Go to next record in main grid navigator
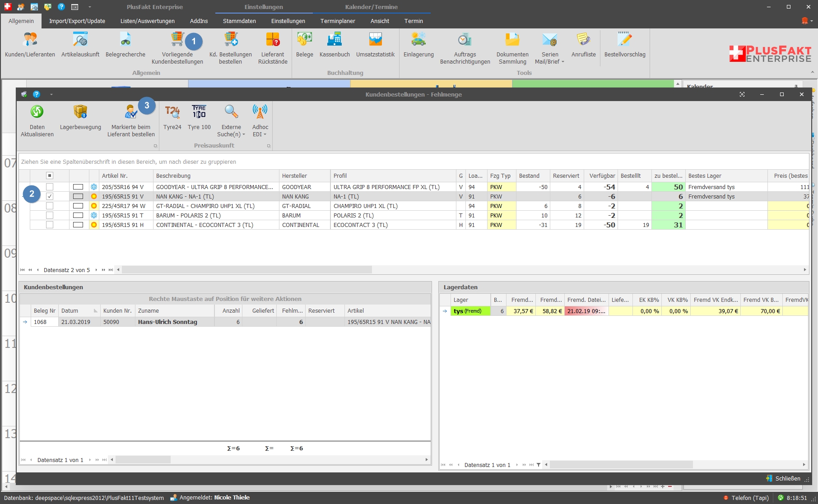This screenshot has width=818, height=504. point(96,270)
